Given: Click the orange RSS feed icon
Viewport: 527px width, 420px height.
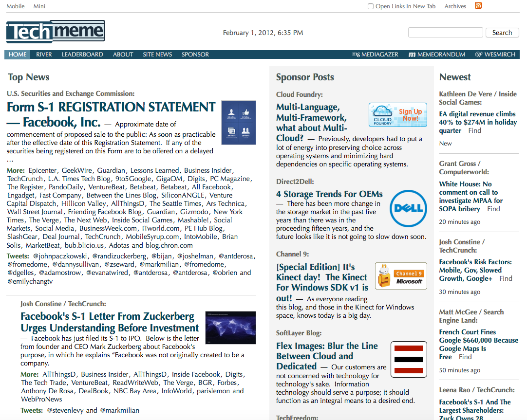Looking at the screenshot, I should click(478, 6).
